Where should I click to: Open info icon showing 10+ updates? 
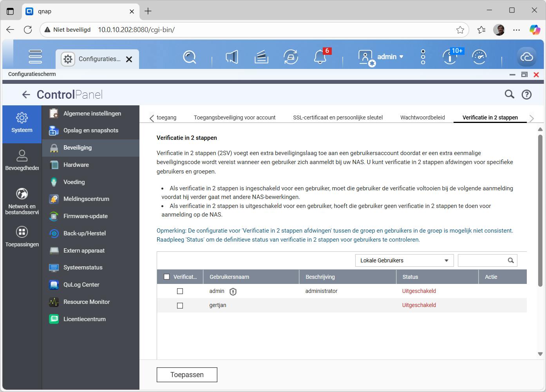click(x=450, y=57)
